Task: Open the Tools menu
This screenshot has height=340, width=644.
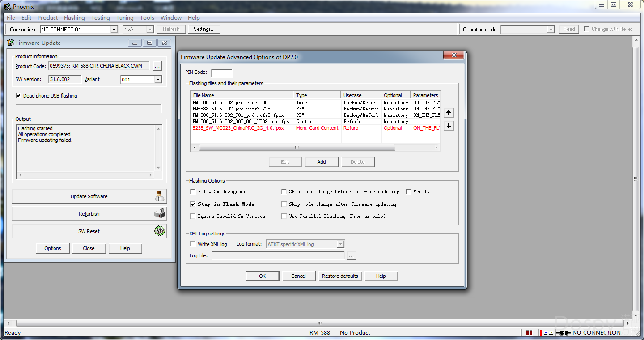Action: [147, 18]
